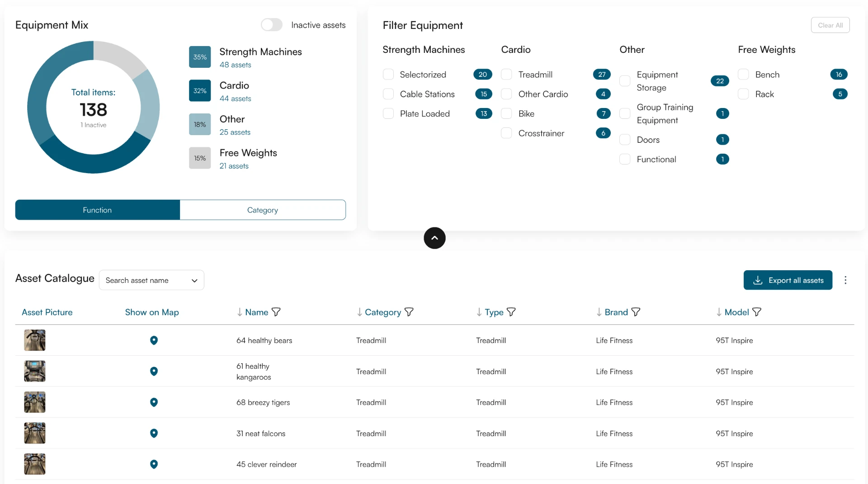The height and width of the screenshot is (484, 868).
Task: Check the Treadmill filter box
Action: (507, 74)
